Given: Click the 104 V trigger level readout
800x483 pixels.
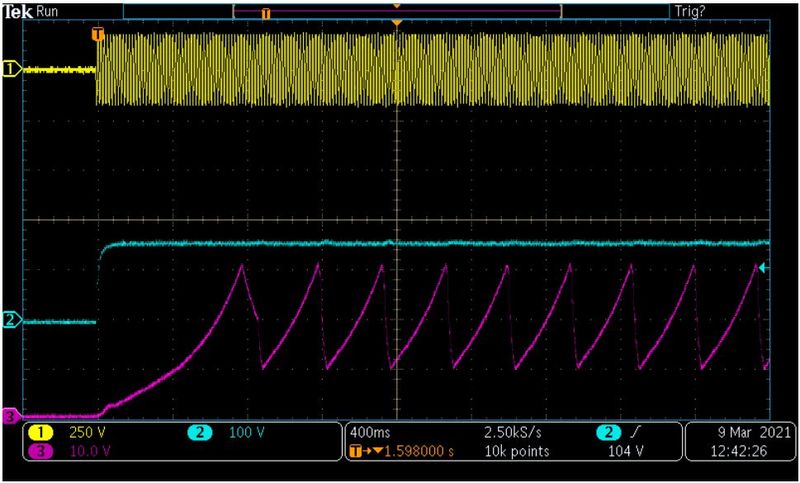Looking at the screenshot, I should pyautogui.click(x=625, y=451).
